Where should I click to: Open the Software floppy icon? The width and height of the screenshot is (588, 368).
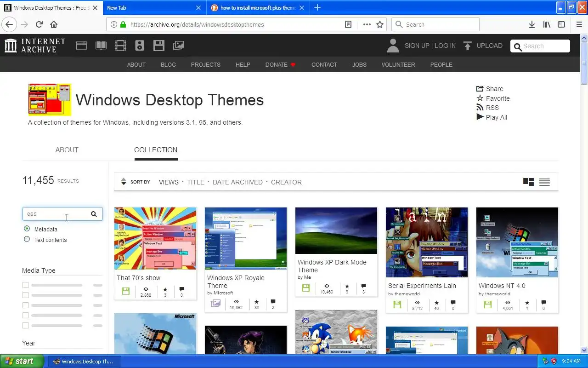tap(159, 46)
